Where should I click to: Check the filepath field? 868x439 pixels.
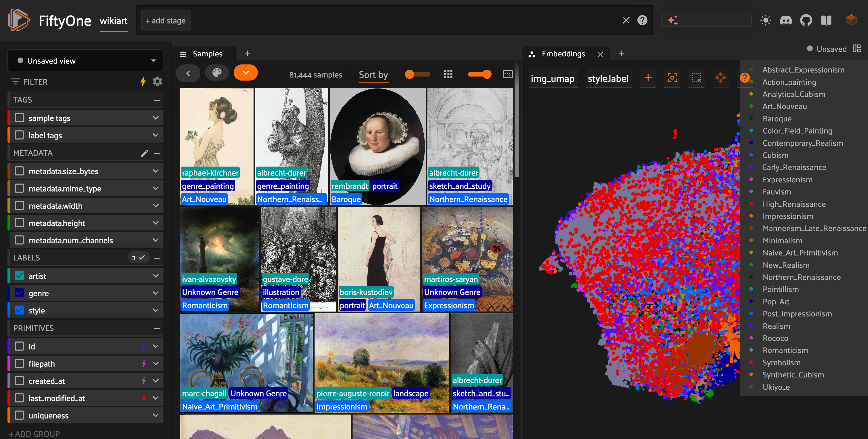(x=20, y=364)
